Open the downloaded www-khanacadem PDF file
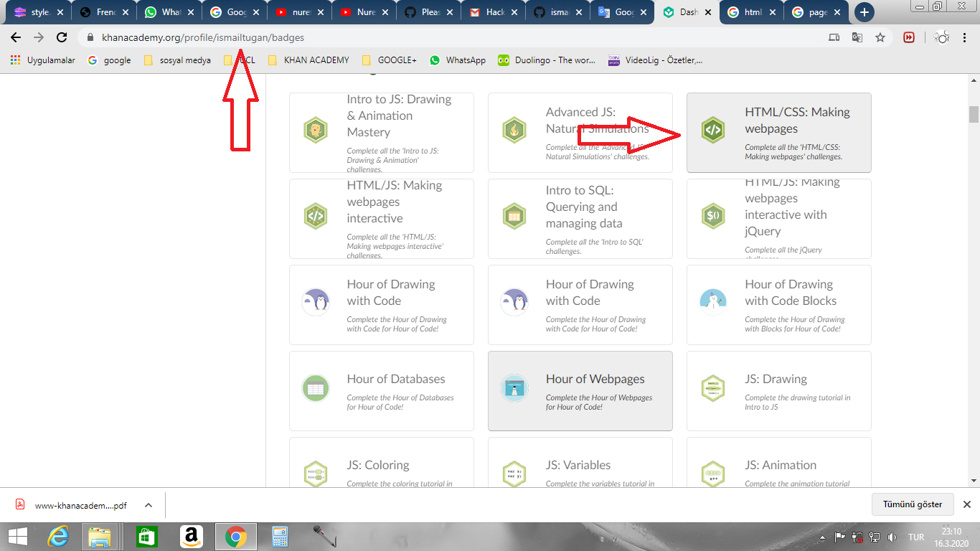Screen dimensions: 980x551 pyautogui.click(x=72, y=505)
